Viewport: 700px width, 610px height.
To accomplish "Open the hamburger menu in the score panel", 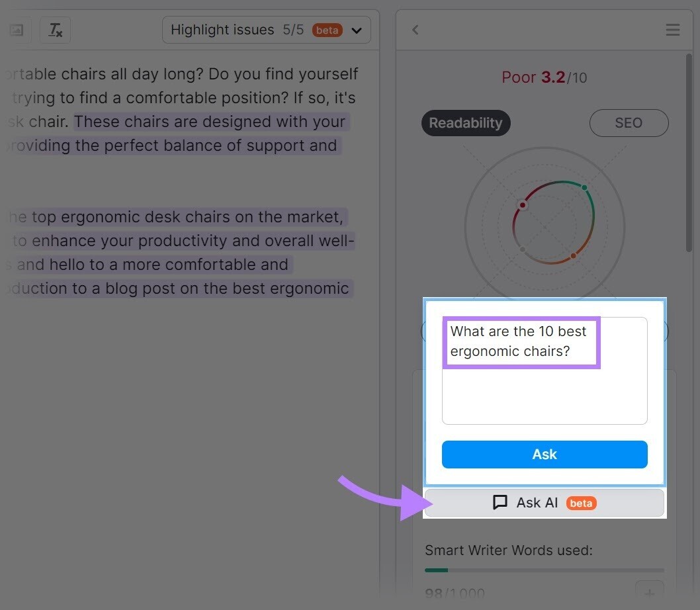I will coord(672,30).
